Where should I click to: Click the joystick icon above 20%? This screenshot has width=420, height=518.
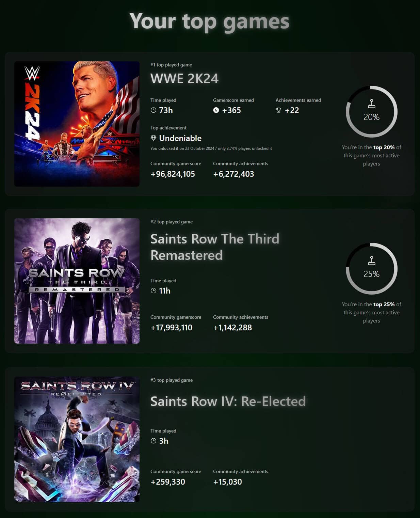(372, 104)
